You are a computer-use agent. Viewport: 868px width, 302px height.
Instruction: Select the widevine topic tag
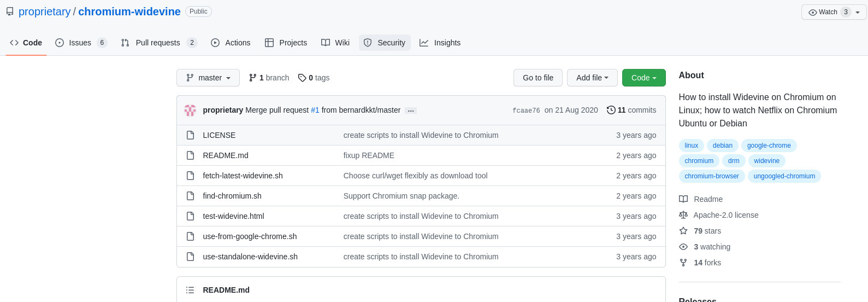[767, 161]
